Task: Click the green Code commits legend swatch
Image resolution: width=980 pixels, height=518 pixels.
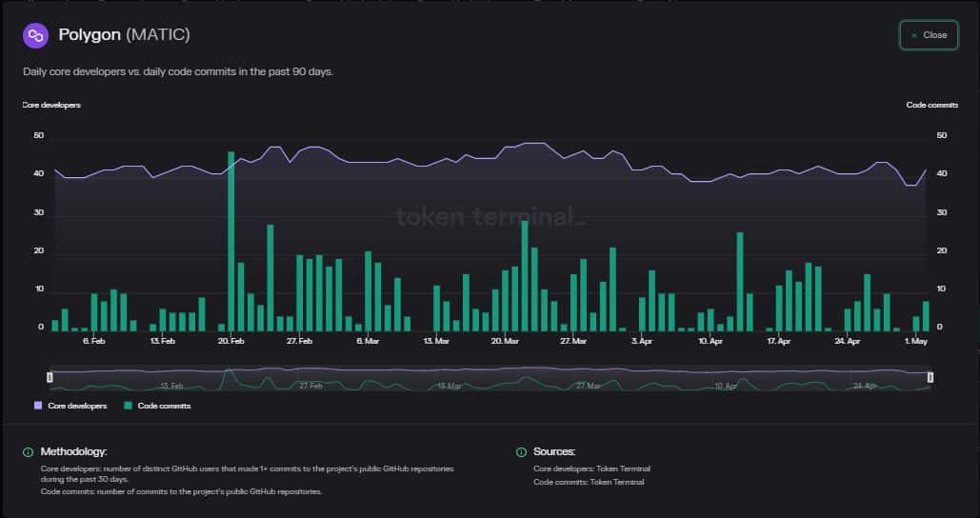Action: (x=129, y=406)
